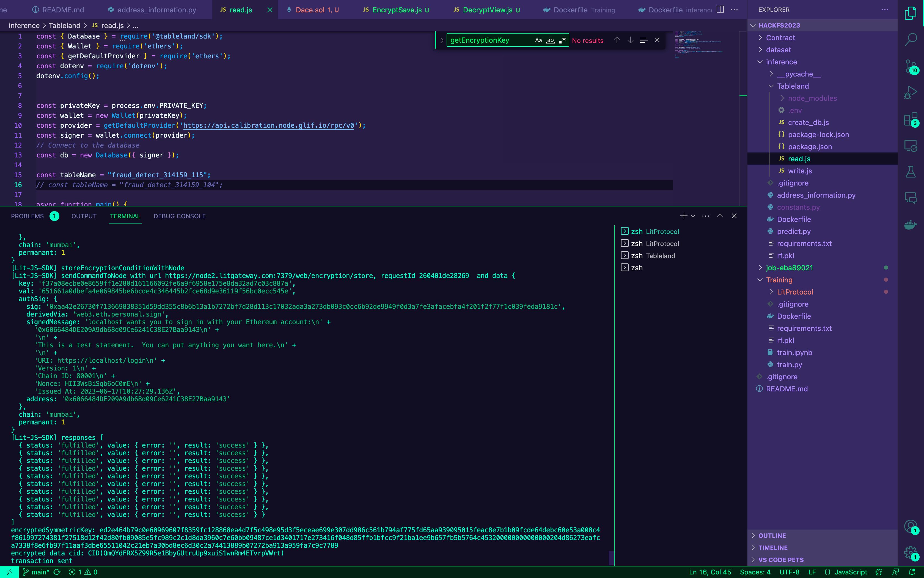Open write.js in the explorer
This screenshot has width=924, height=578.
[799, 171]
